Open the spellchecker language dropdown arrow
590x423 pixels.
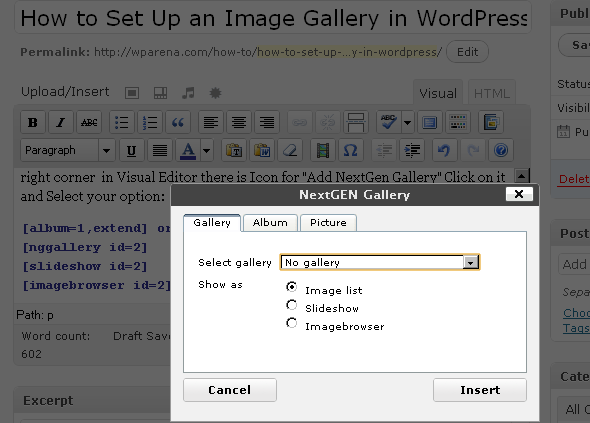click(408, 122)
